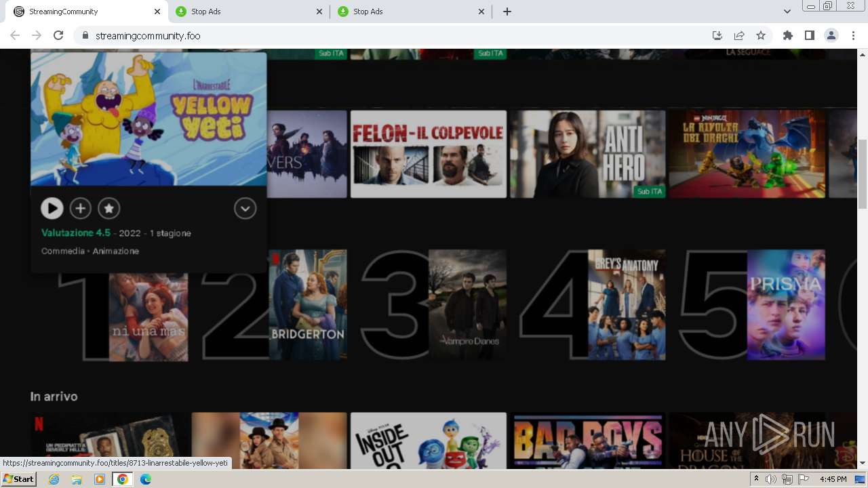
Task: Show hidden system tray icons
Action: point(757,479)
